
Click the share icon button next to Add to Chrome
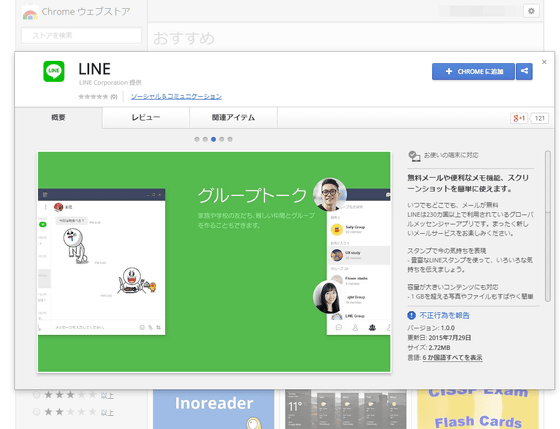524,71
